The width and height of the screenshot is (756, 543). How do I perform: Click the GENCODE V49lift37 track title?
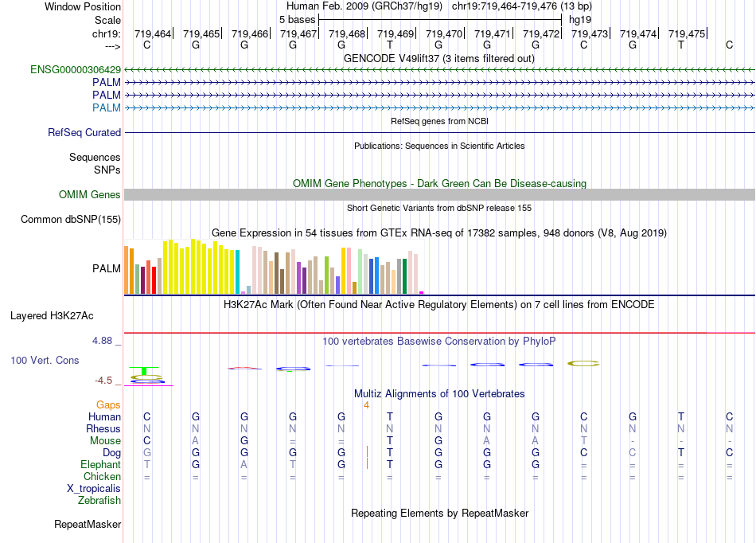coord(439,59)
